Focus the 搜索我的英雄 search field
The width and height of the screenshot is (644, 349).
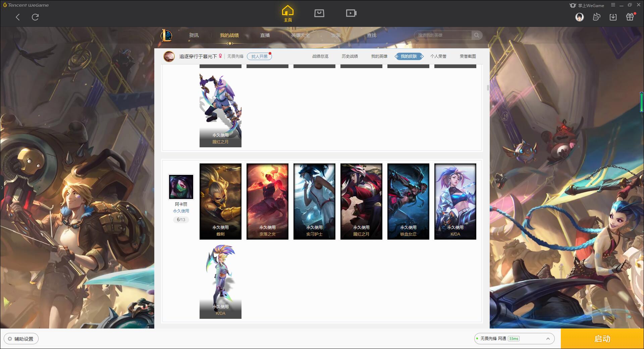point(443,35)
